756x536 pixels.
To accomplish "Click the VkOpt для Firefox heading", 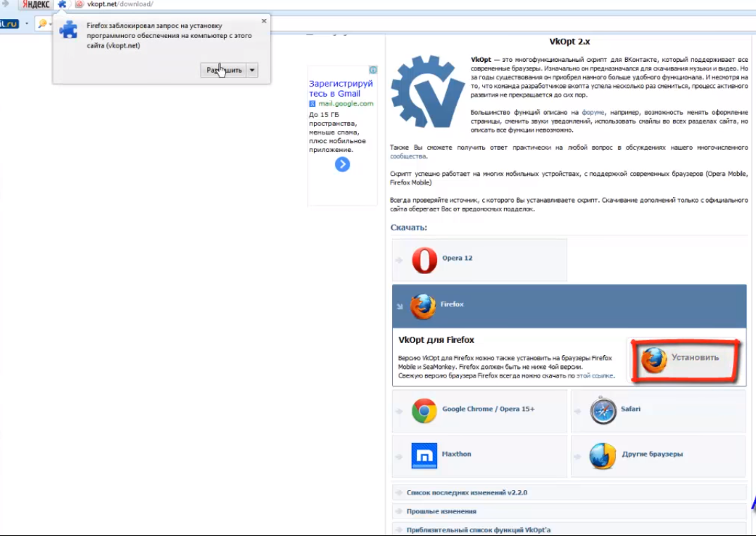I will pos(436,339).
